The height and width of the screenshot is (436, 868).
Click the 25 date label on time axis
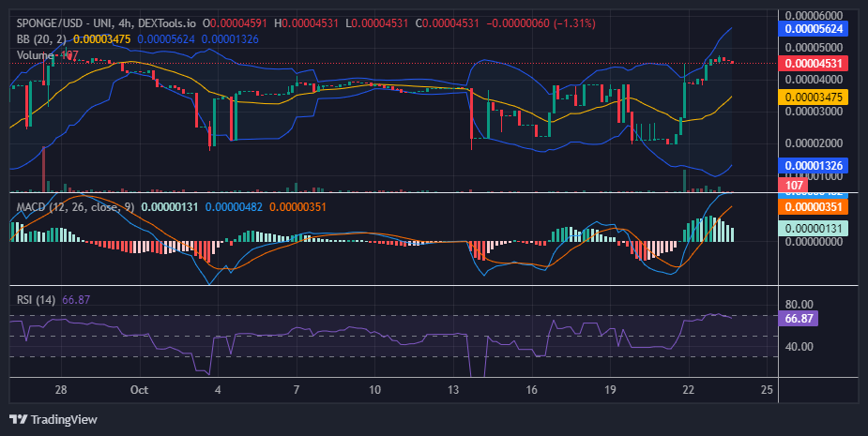767,390
